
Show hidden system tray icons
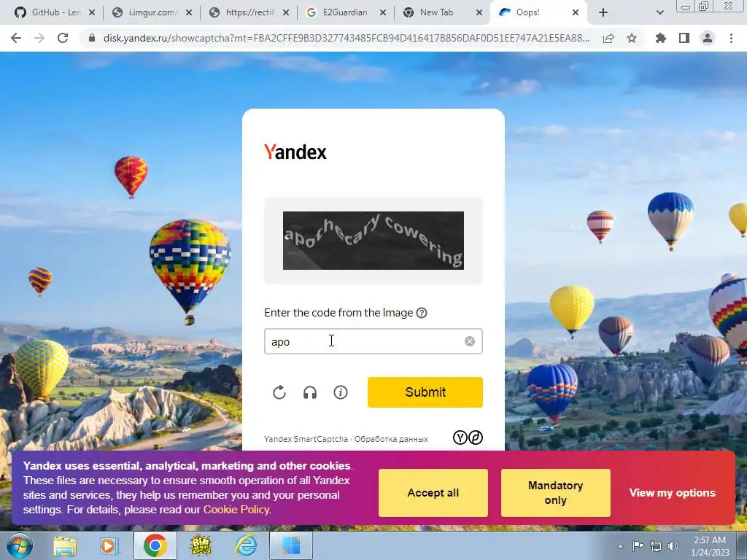[x=620, y=546]
